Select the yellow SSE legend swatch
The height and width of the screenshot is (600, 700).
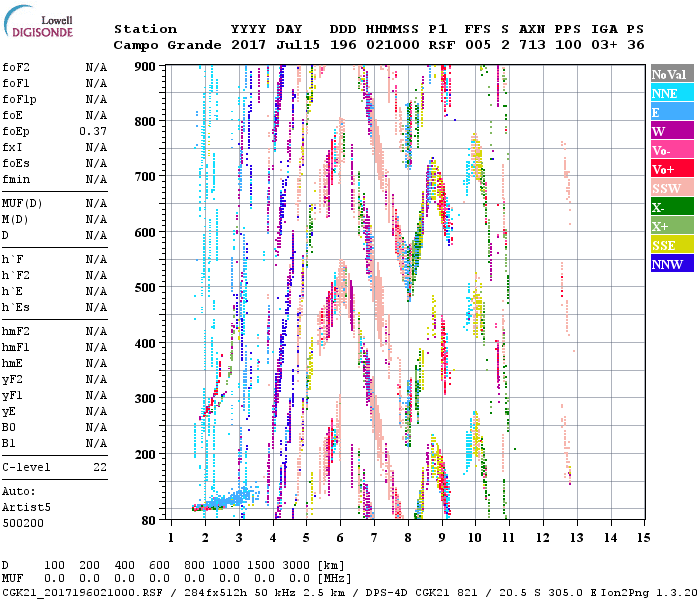[x=670, y=245]
